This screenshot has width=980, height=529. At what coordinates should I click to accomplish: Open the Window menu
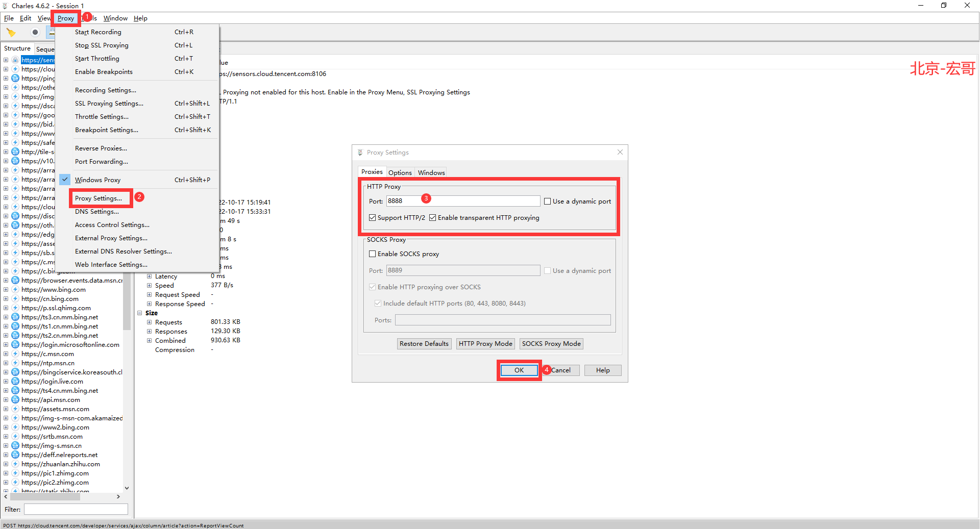[115, 18]
